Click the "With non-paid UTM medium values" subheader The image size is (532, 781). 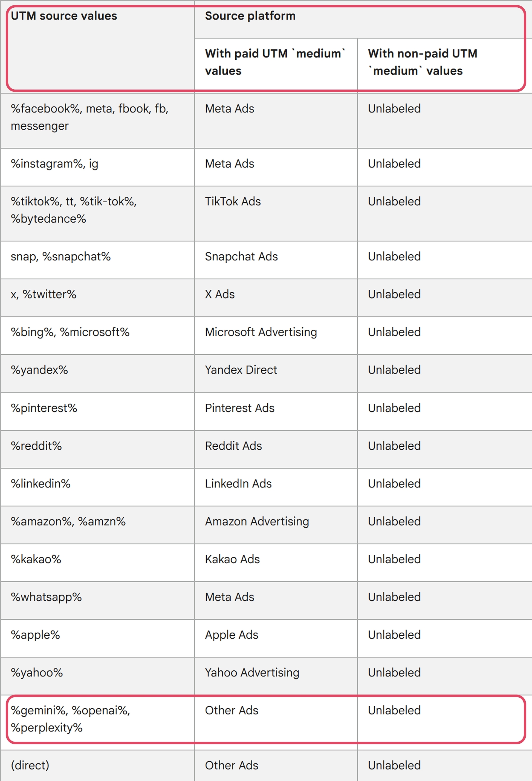coord(445,65)
